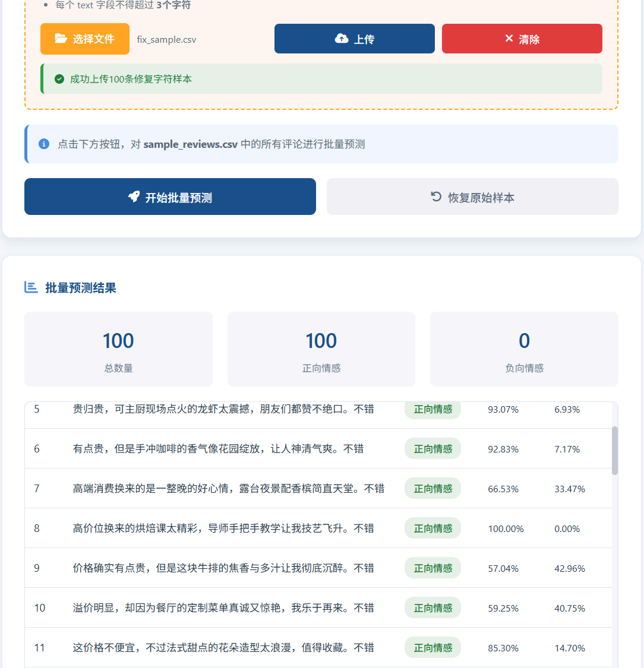Click the X icon on 清除

click(509, 39)
